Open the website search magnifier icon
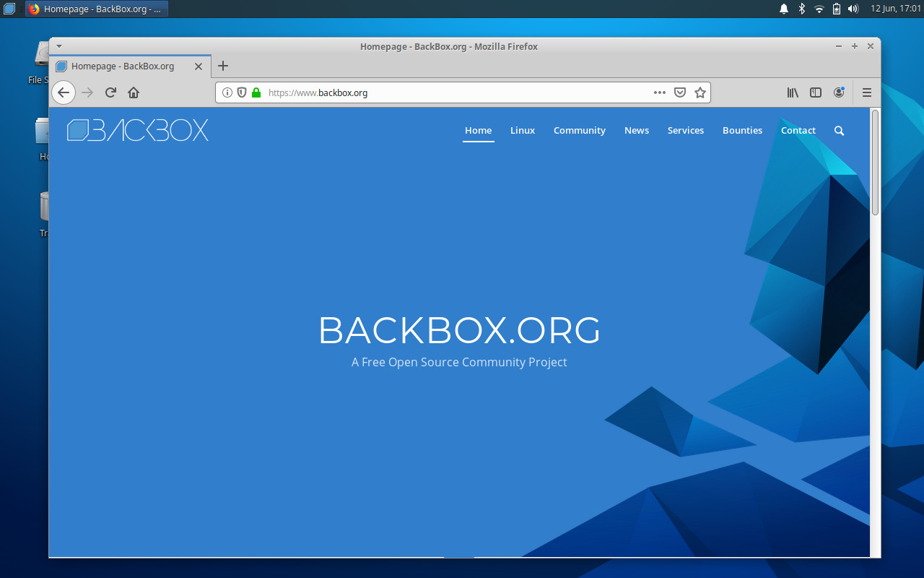This screenshot has height=578, width=924. click(x=839, y=131)
